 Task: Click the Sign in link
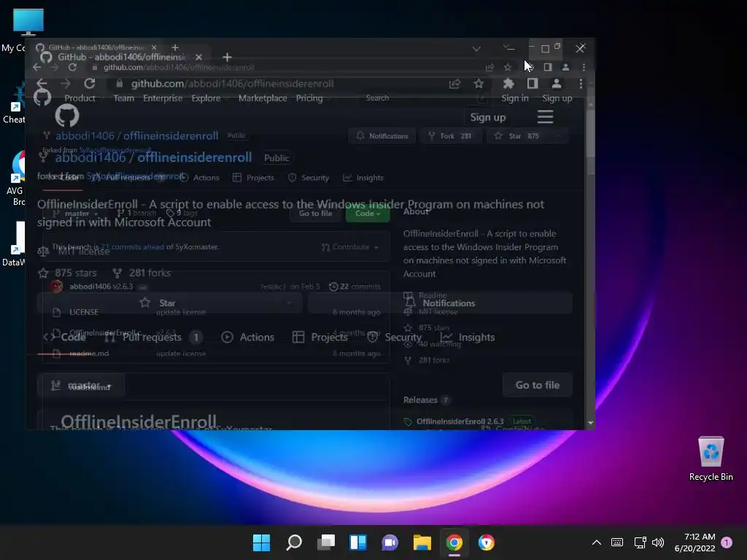(514, 98)
